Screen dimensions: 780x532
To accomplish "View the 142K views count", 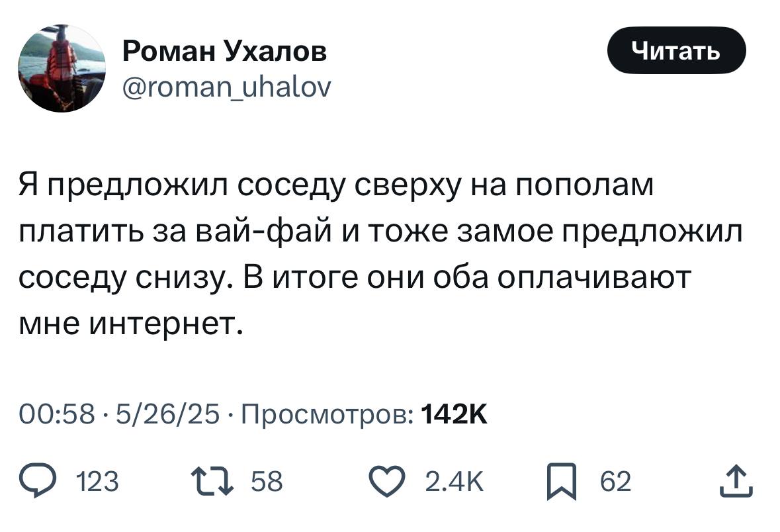I will click(x=455, y=415).
